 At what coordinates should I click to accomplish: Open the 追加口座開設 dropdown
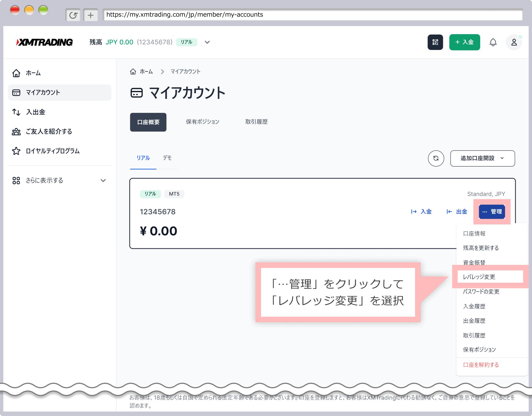(x=482, y=158)
